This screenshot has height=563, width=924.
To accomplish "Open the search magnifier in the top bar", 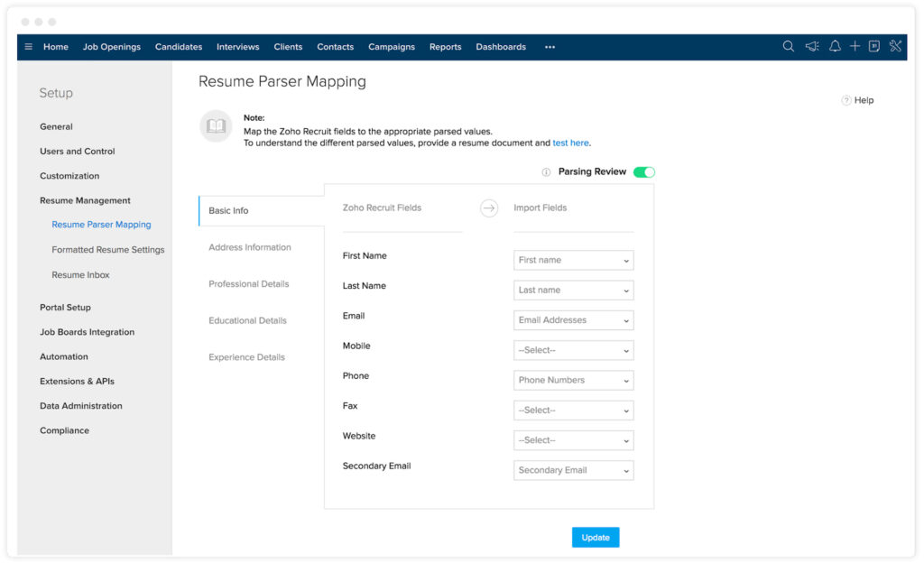I will coord(788,46).
